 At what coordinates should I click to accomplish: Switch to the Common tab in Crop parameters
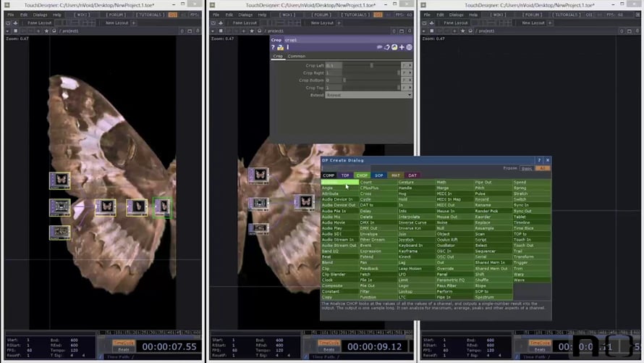tap(297, 56)
